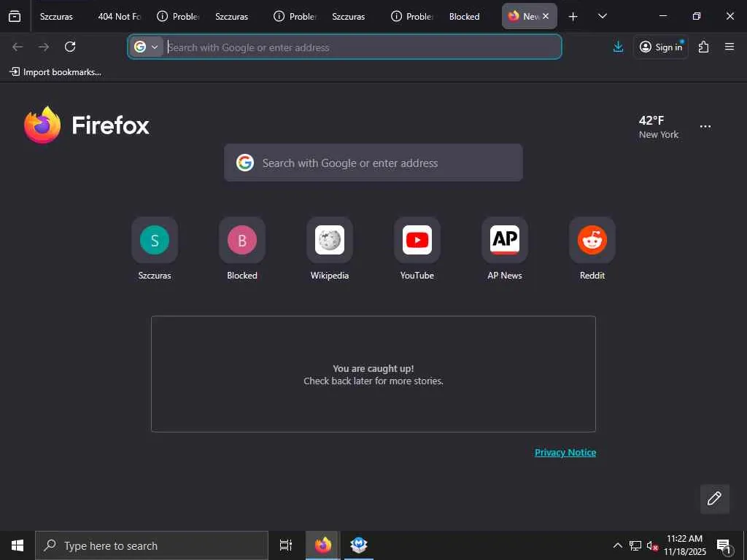The width and height of the screenshot is (747, 560).
Task: Open the Privacy Notice link
Action: click(x=565, y=452)
